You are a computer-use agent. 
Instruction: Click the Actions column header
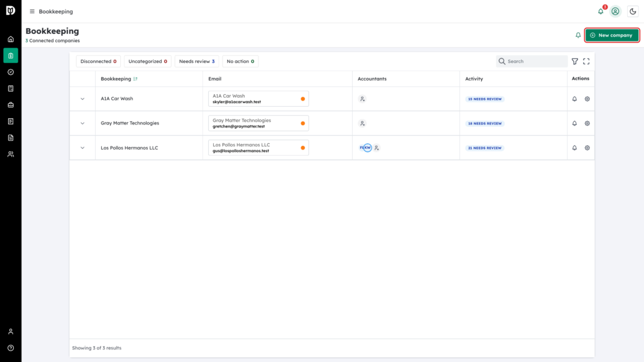tap(580, 79)
